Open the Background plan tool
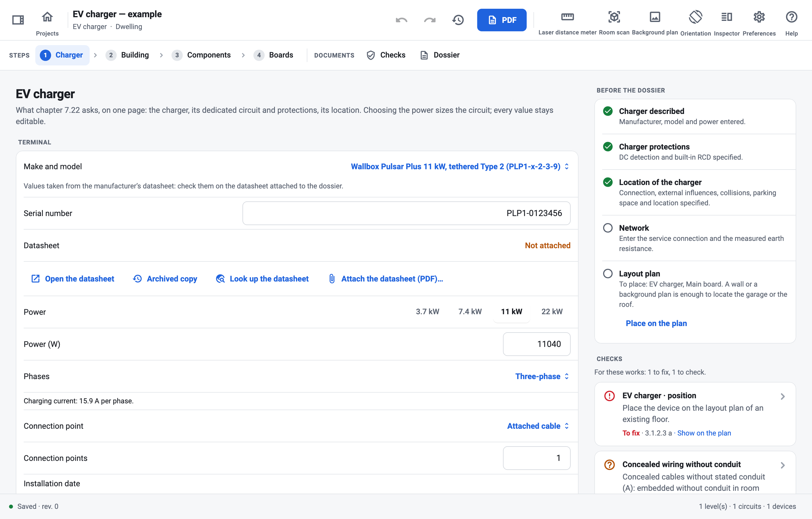 (655, 17)
